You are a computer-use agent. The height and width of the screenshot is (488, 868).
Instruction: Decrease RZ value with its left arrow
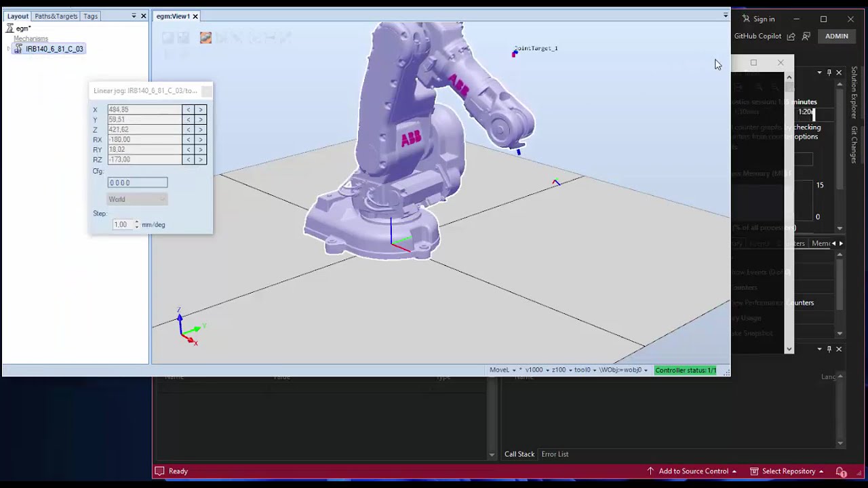pyautogui.click(x=189, y=159)
